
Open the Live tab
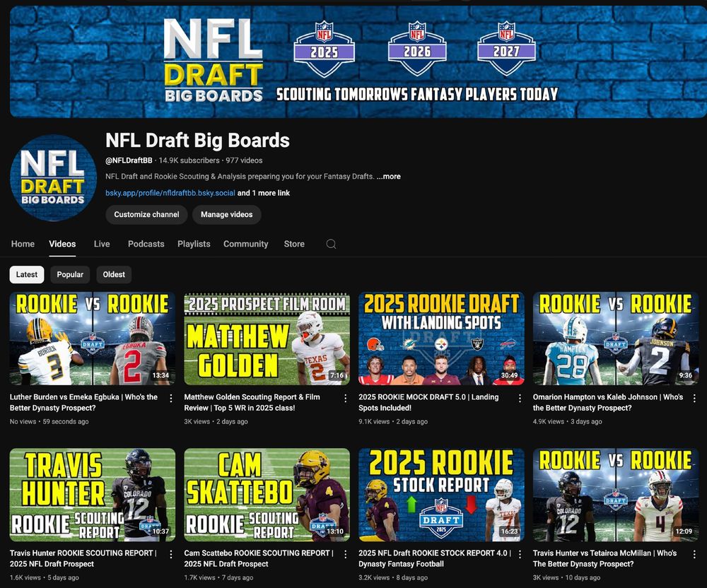102,244
